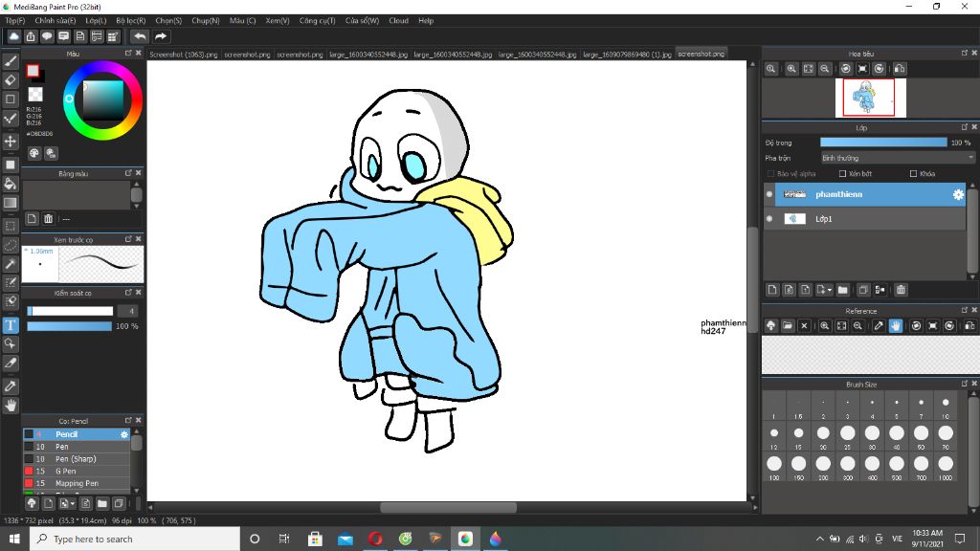Open the Cloud menu

click(x=398, y=21)
